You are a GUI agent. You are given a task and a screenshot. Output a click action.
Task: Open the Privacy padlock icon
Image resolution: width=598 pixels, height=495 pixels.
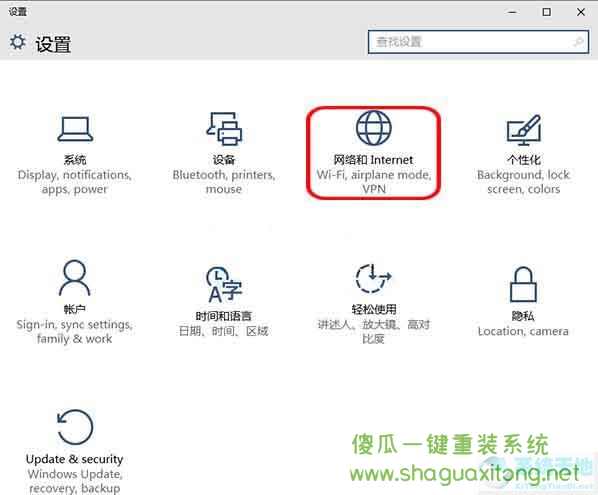523,284
